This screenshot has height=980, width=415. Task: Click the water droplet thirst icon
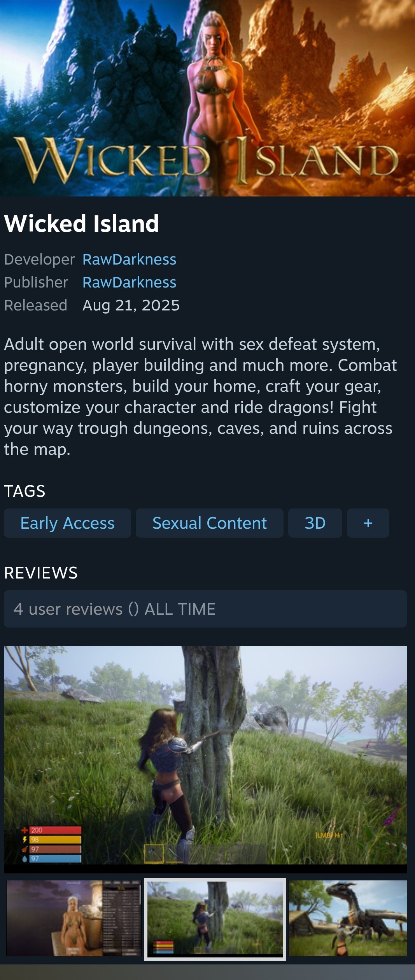point(25,858)
